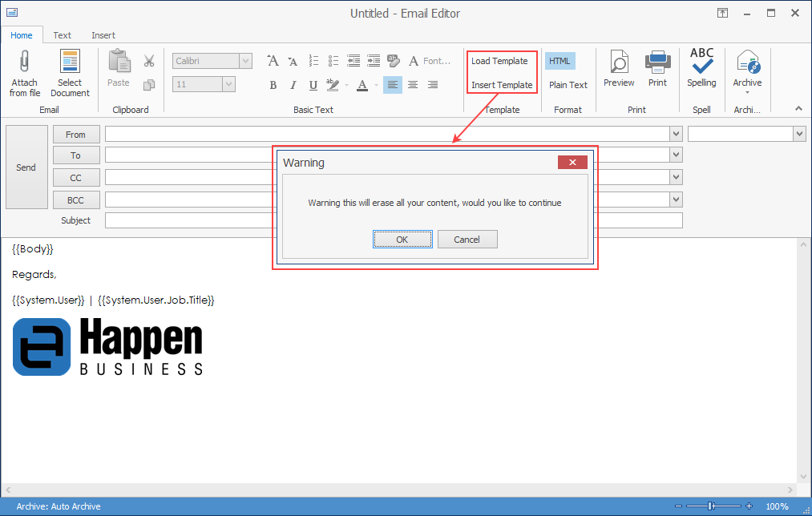Click the Copy icon below scissors
Image resolution: width=812 pixels, height=516 pixels.
(x=149, y=84)
